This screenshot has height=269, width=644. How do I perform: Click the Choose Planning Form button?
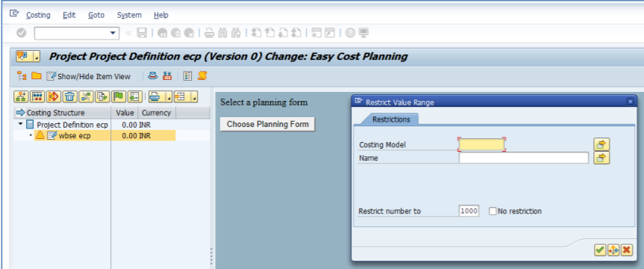pos(268,124)
